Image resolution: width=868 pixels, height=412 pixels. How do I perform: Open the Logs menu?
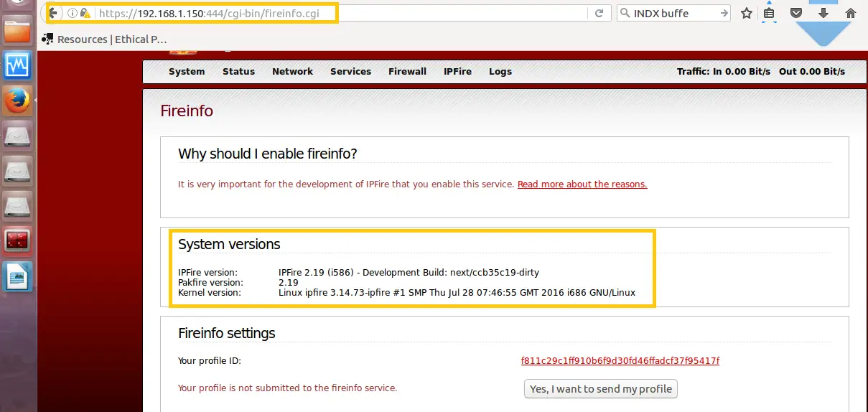click(x=500, y=72)
